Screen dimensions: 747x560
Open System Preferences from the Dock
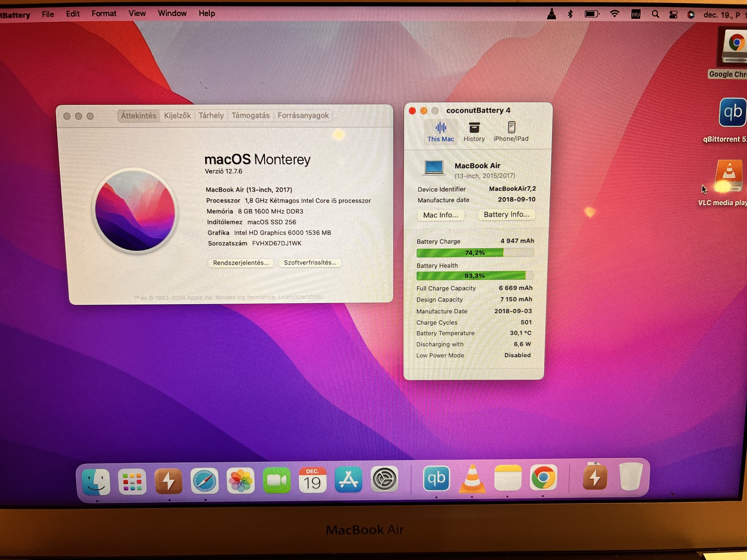pos(384,480)
